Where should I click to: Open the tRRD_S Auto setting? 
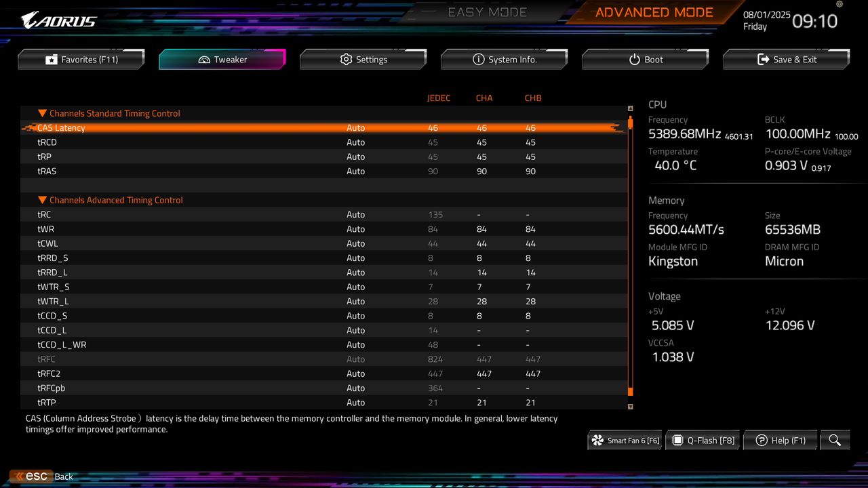click(x=355, y=258)
